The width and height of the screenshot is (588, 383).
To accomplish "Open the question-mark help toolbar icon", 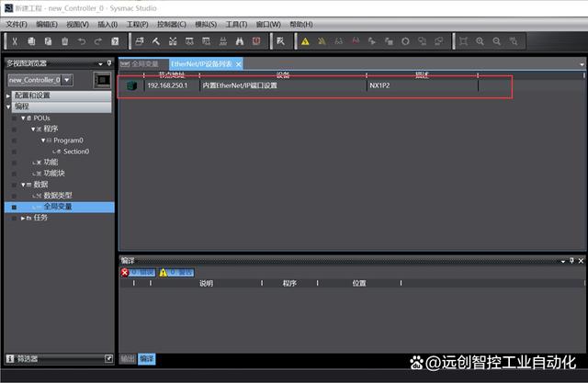I will tap(115, 41).
